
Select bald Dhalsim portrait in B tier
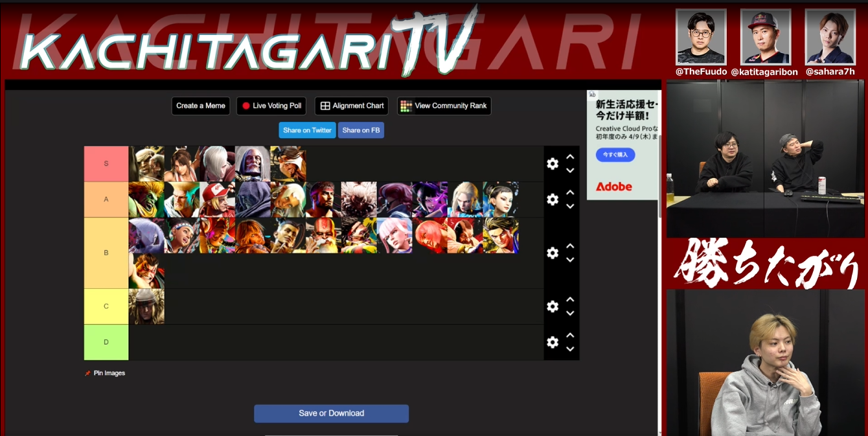pyautogui.click(x=323, y=235)
